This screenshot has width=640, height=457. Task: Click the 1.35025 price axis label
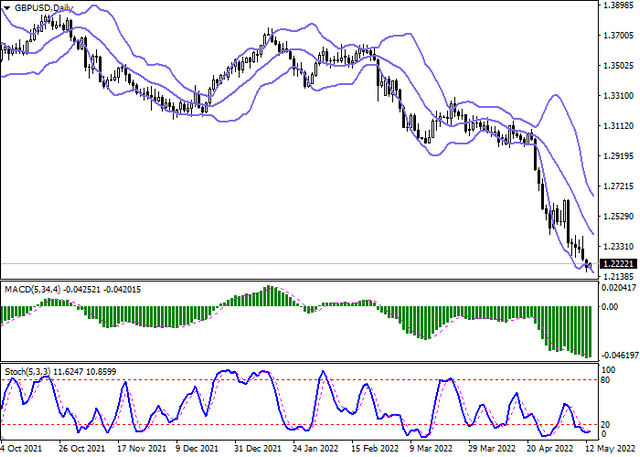[620, 66]
